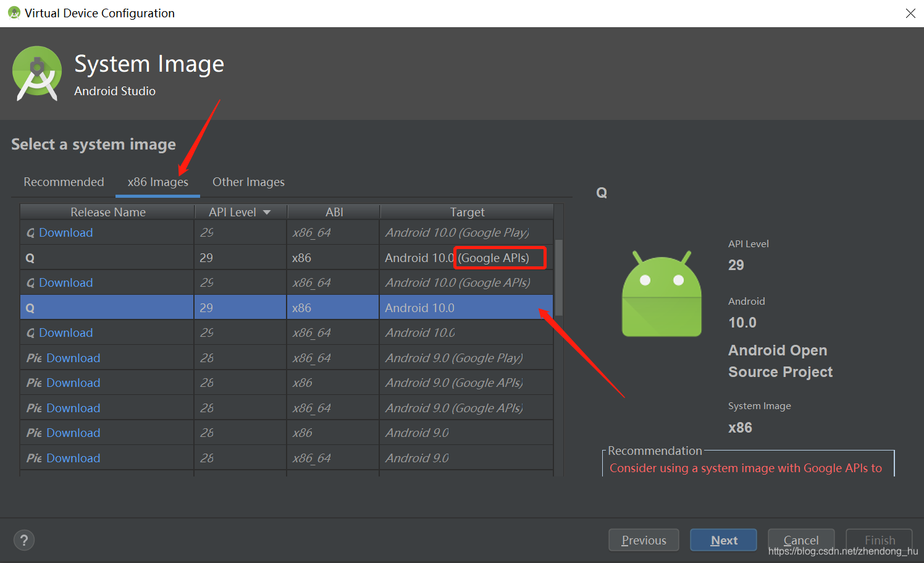924x563 pixels.
Task: Download Pie x86 Android 9.0 (Google APIs)
Action: point(73,383)
